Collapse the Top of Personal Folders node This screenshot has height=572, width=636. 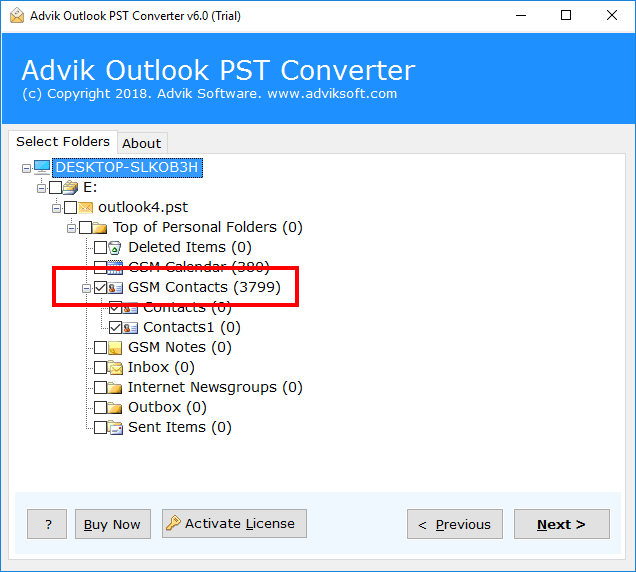coord(71,228)
